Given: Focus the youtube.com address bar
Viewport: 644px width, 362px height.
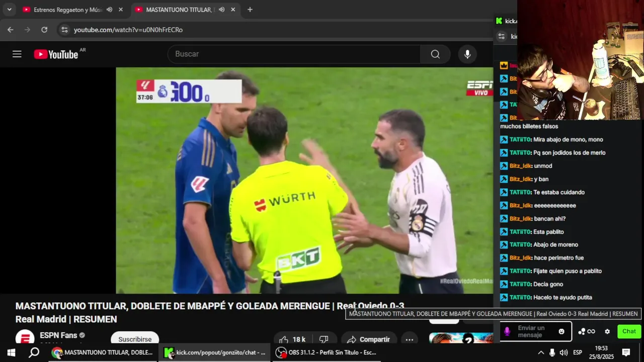Looking at the screenshot, I should [x=128, y=30].
